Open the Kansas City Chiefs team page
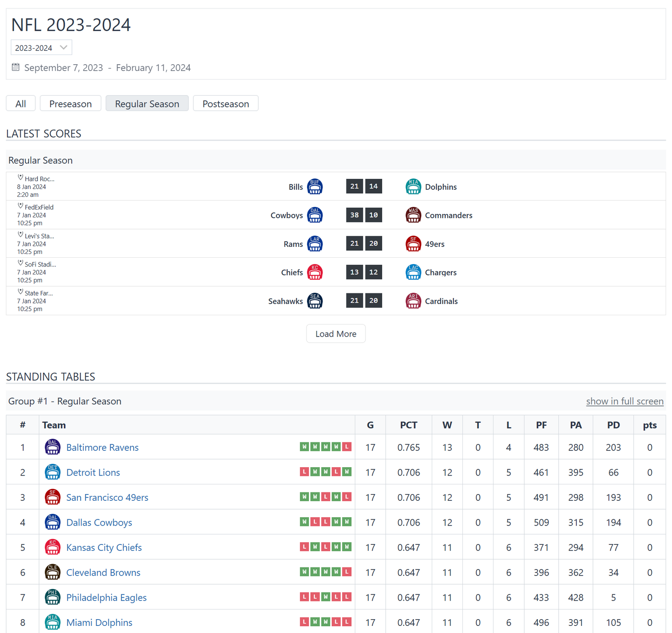672x633 pixels. click(104, 547)
